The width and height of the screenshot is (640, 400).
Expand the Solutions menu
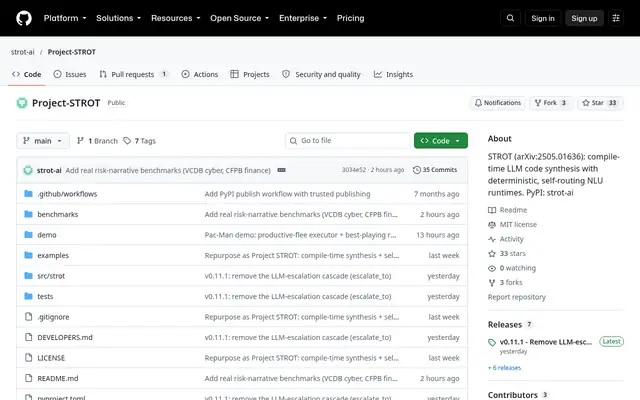(x=118, y=18)
